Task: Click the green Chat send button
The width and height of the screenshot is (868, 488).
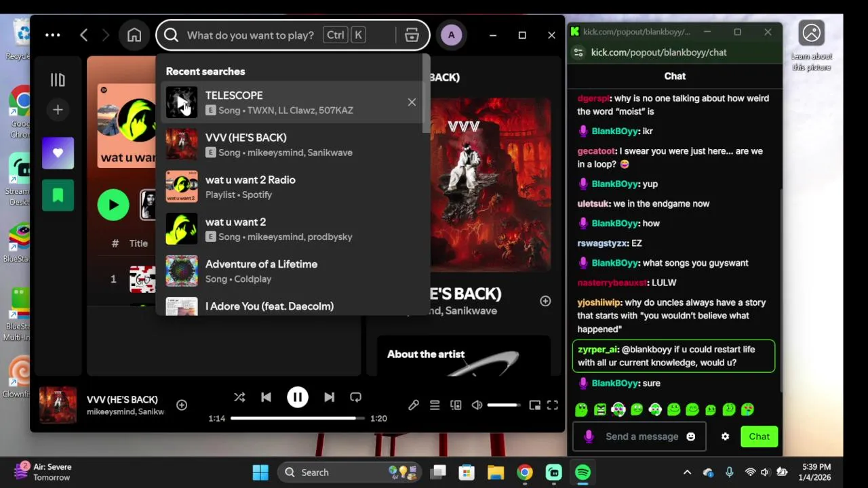Action: click(x=759, y=436)
